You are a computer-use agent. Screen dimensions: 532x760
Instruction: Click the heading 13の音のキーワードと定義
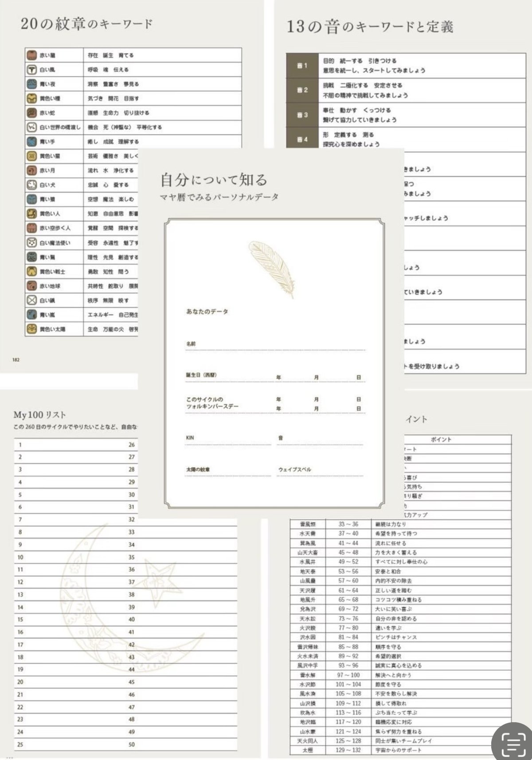pos(370,27)
